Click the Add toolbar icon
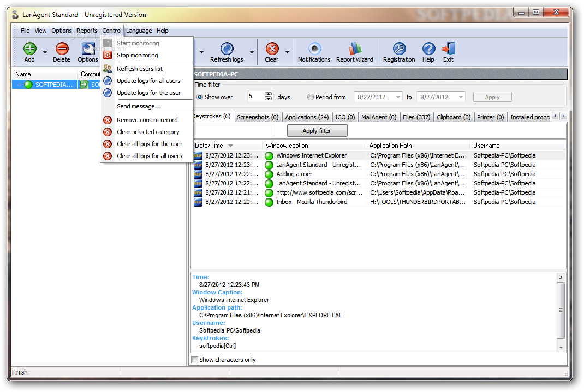 click(x=30, y=52)
